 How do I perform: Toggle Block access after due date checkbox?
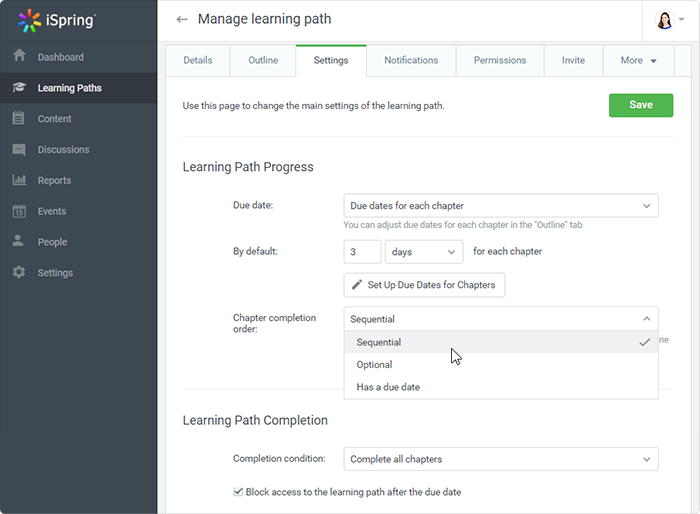238,492
